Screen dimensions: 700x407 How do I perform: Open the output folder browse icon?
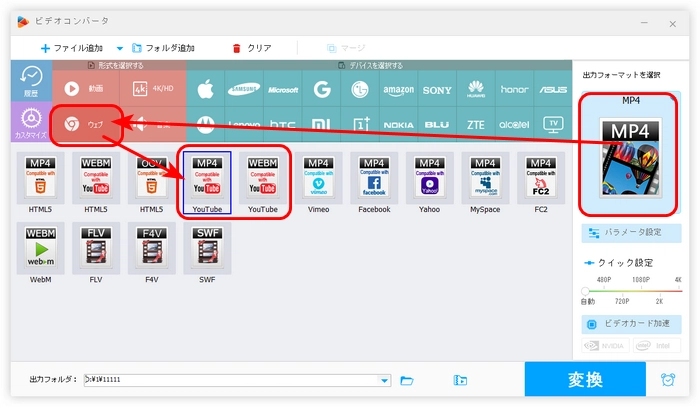[x=407, y=380]
